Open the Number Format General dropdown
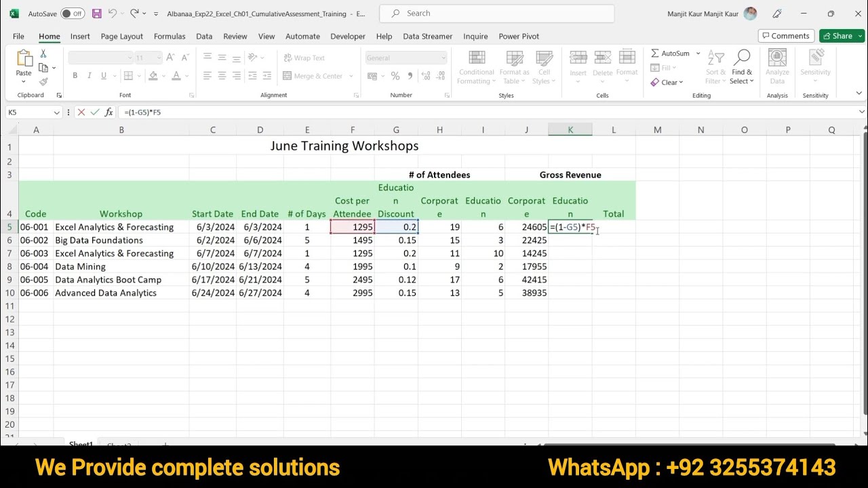 coord(443,58)
